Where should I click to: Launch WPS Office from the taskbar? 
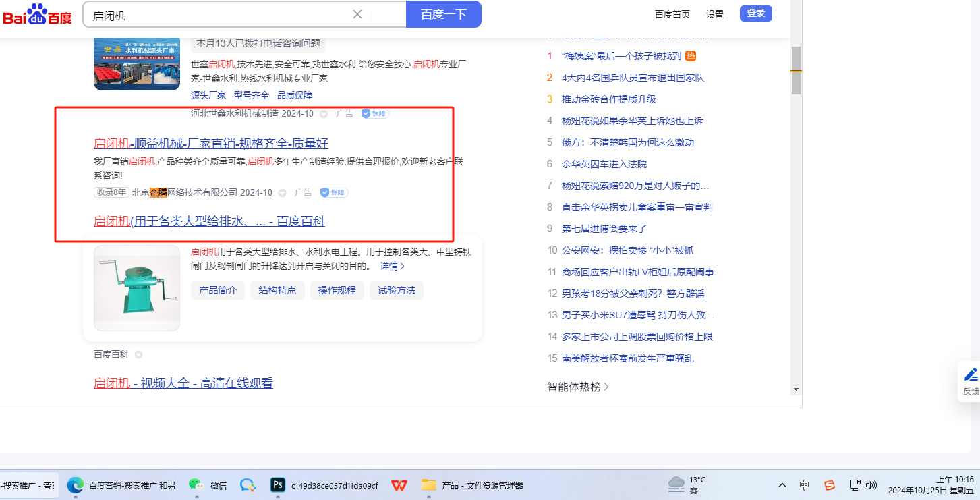coord(400,485)
